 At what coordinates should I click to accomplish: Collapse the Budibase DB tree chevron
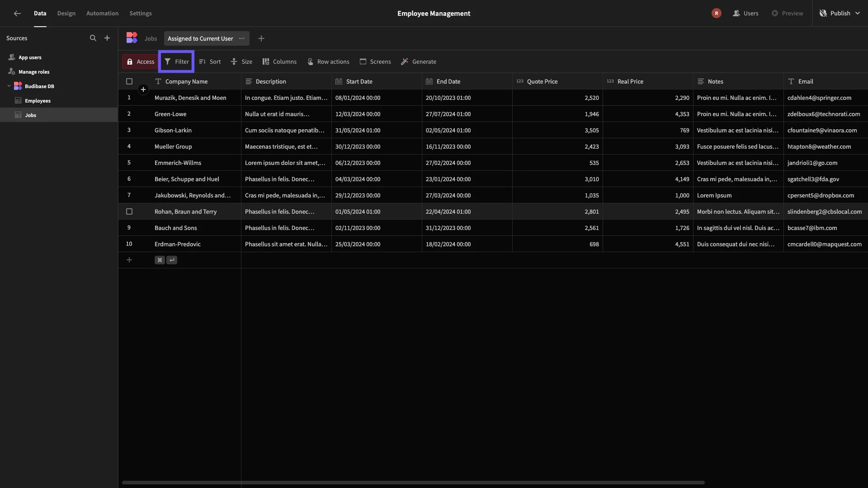point(9,86)
